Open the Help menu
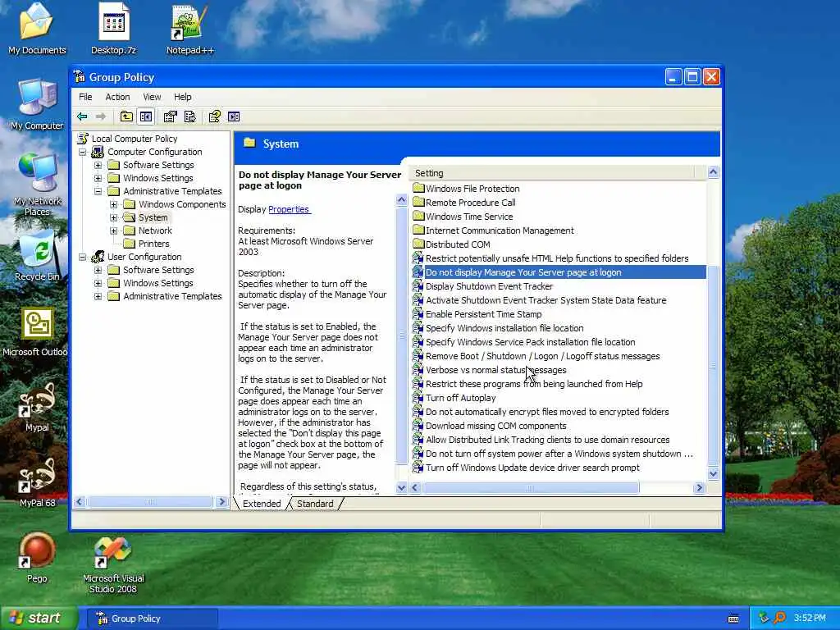 pos(182,97)
